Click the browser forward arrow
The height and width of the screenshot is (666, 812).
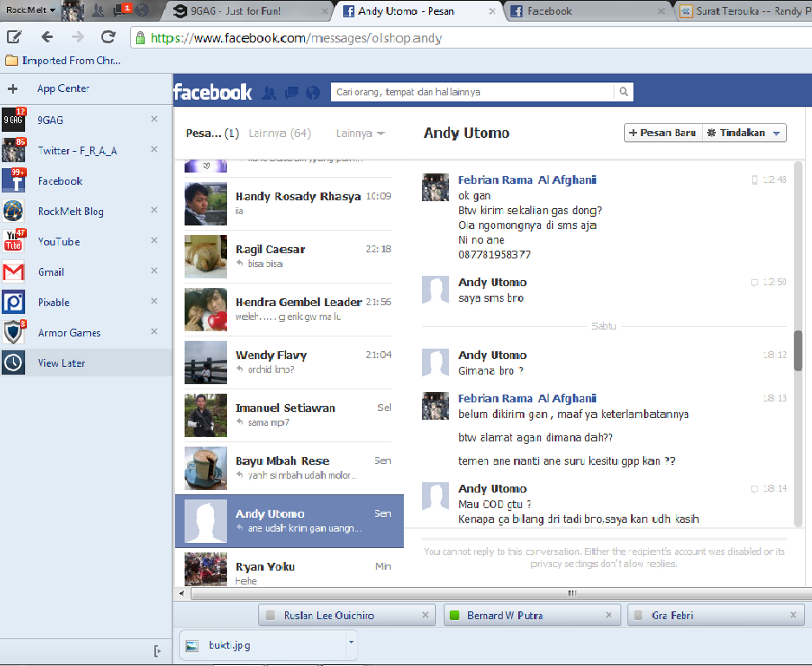pyautogui.click(x=78, y=36)
